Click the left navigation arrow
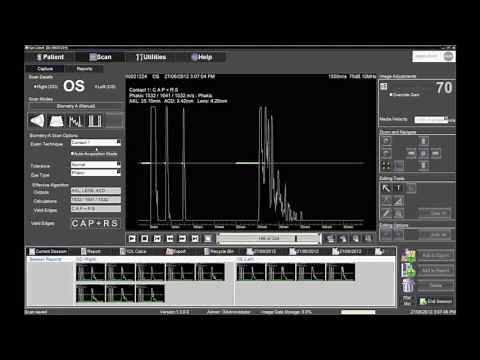Screen dimensions: 480x360 pos(411,154)
